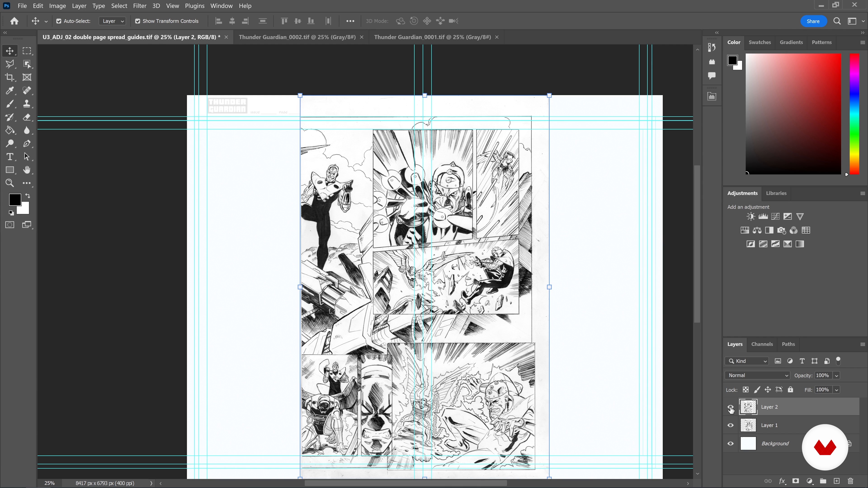Screen dimensions: 868x488
Task: Switch to Thunder Guardian_0002.tif document tab
Action: (x=297, y=37)
